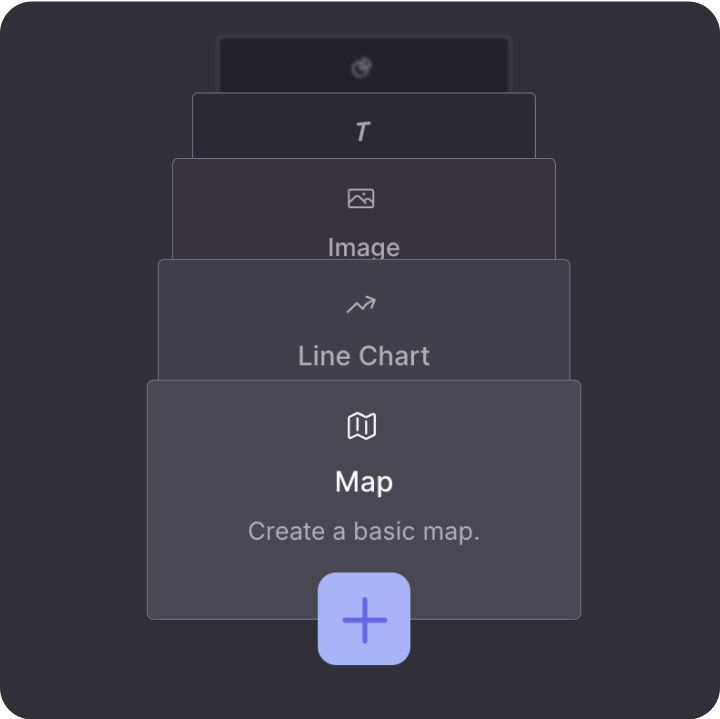Click the lavender add button below Map
The height and width of the screenshot is (719, 720).
[364, 619]
